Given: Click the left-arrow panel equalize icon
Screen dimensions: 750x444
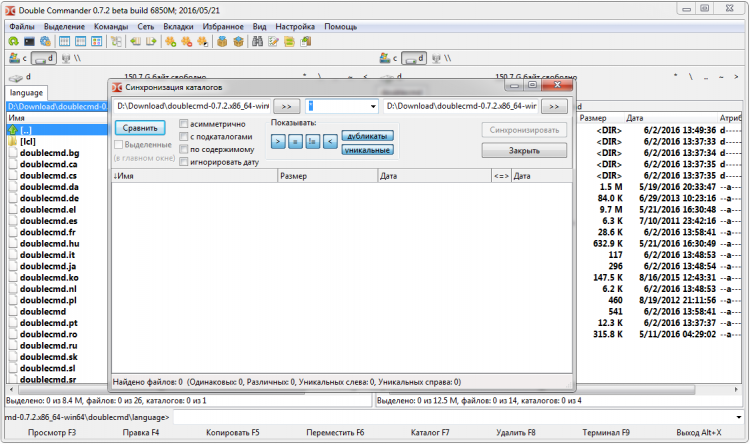Looking at the screenshot, I should coord(135,42).
